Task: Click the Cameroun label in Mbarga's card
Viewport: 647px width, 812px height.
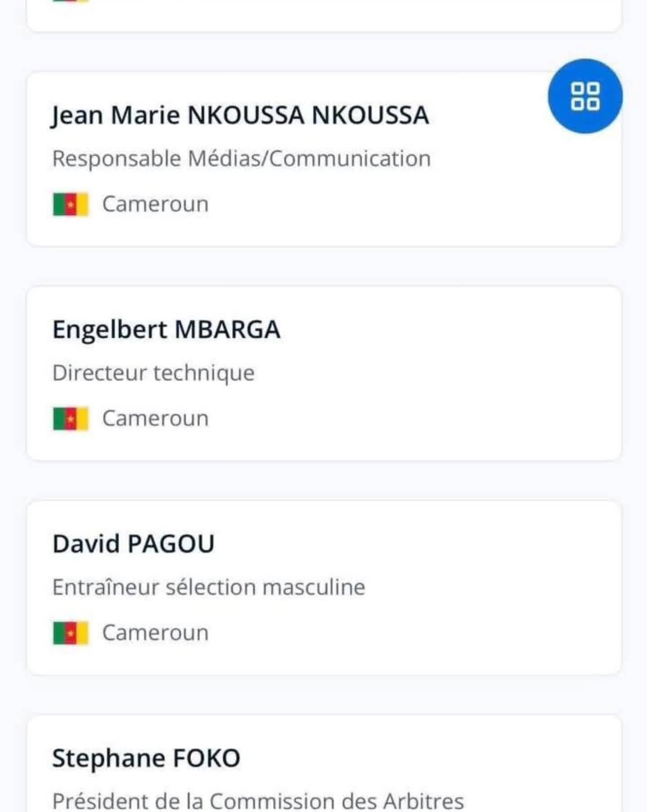Action: [155, 419]
